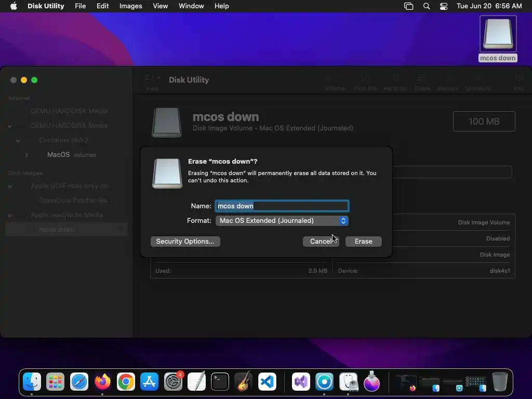
Task: Click the Name field containing mcos down
Action: tap(282, 206)
